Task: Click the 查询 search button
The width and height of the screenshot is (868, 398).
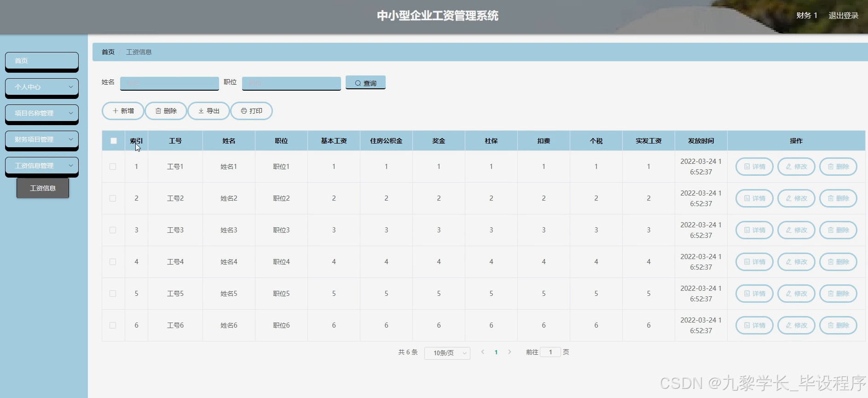Action: click(x=365, y=83)
